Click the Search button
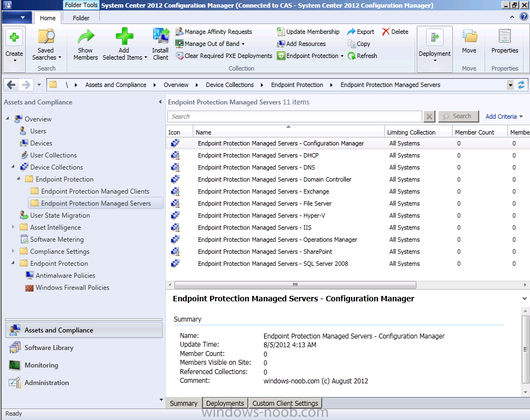 458,116
